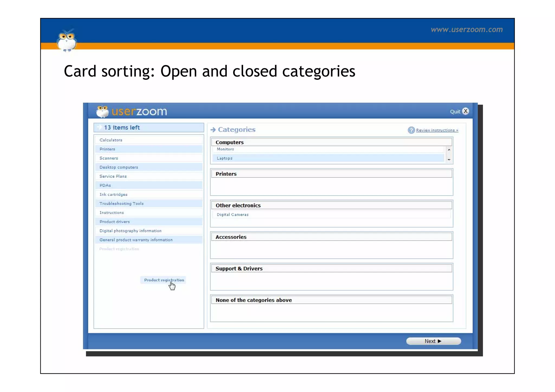Open the Review instructions link
The width and height of the screenshot is (555, 392).
click(x=437, y=130)
